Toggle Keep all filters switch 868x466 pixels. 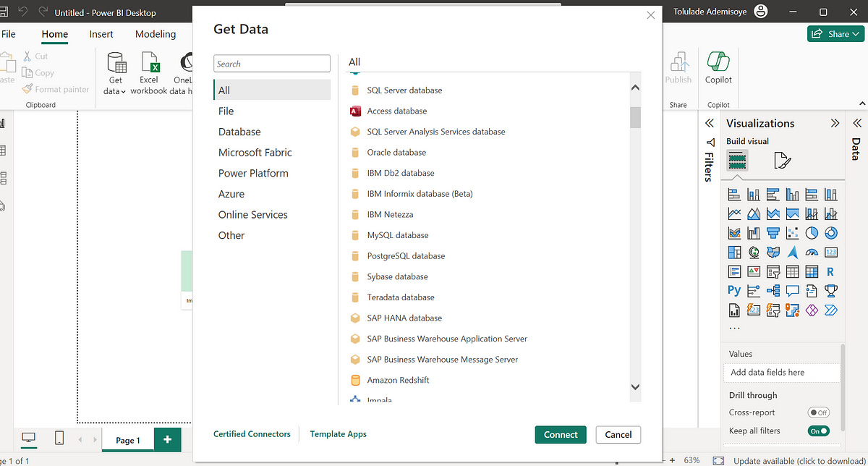(x=818, y=431)
